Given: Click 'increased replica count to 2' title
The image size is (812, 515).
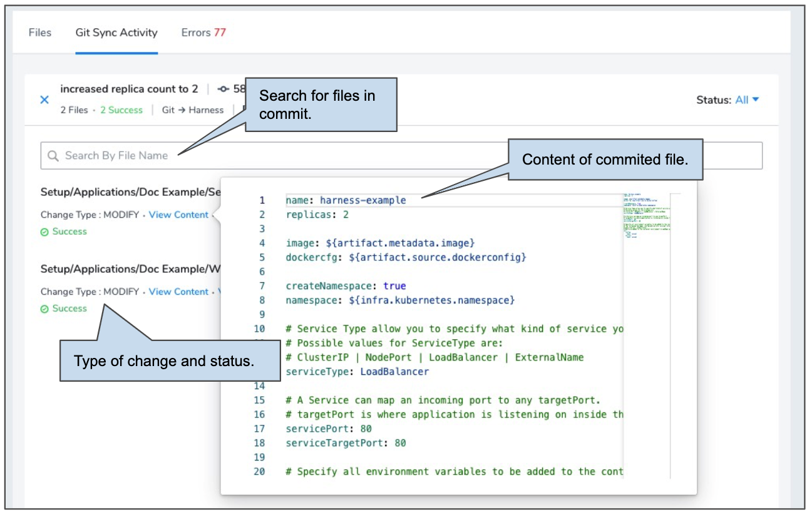Looking at the screenshot, I should 129,89.
